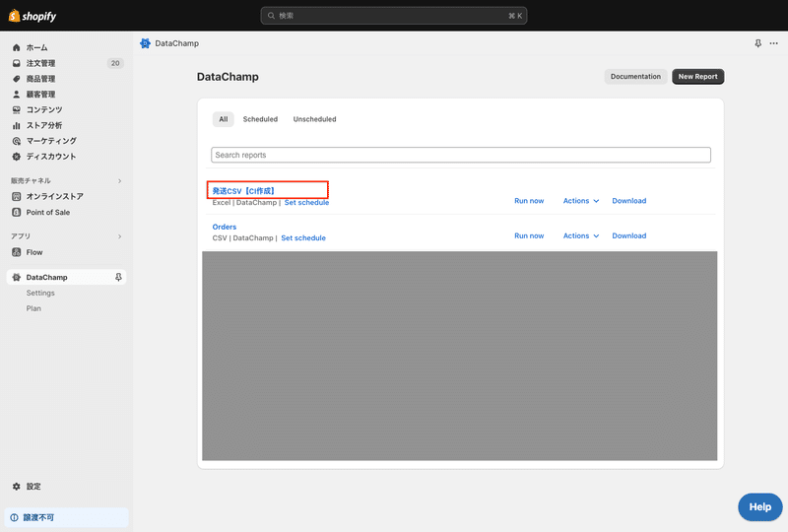Open the Orders report link
Screen dimensions: 788x532
tap(225, 227)
